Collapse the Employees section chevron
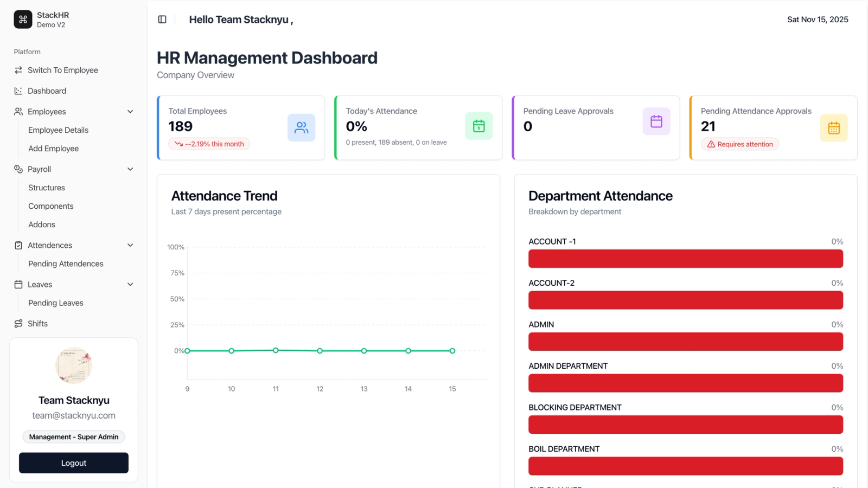This screenshot has height=488, width=868. pos(130,111)
